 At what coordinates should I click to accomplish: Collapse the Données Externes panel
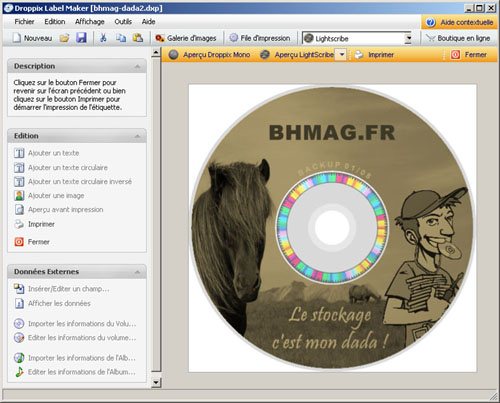(x=137, y=272)
